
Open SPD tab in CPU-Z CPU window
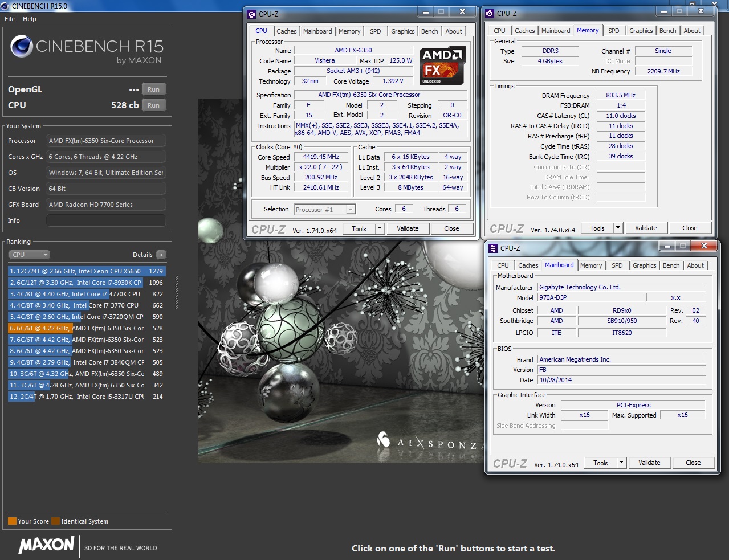(375, 31)
